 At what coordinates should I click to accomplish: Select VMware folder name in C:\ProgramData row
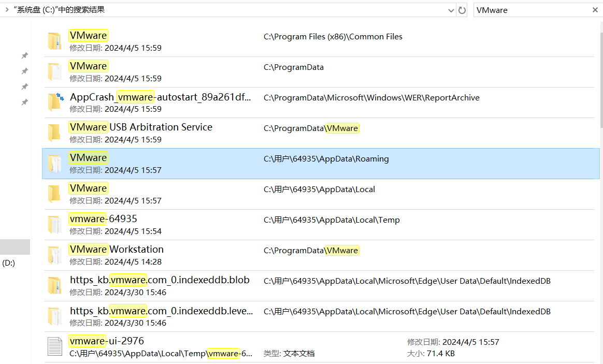[x=88, y=66]
